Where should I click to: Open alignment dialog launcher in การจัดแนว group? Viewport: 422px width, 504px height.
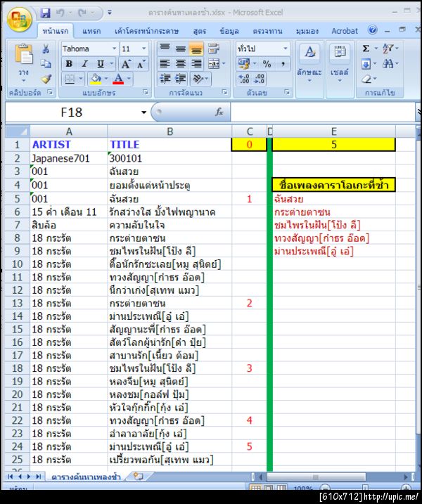pyautogui.click(x=224, y=93)
